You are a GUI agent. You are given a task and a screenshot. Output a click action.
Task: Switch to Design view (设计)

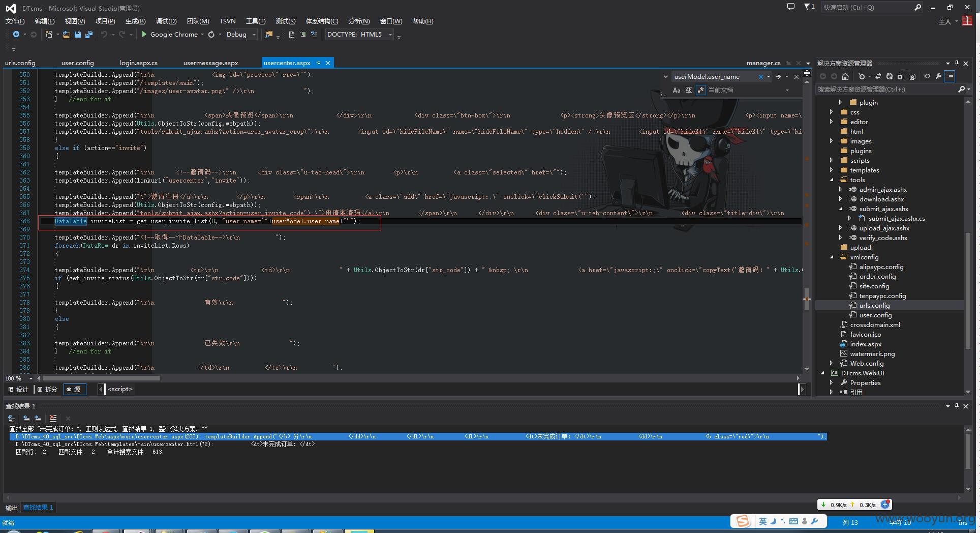pyautogui.click(x=18, y=389)
